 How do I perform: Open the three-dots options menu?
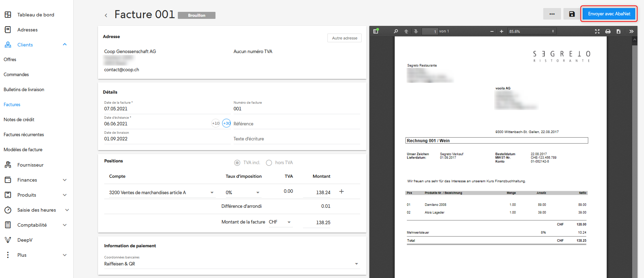pyautogui.click(x=552, y=14)
